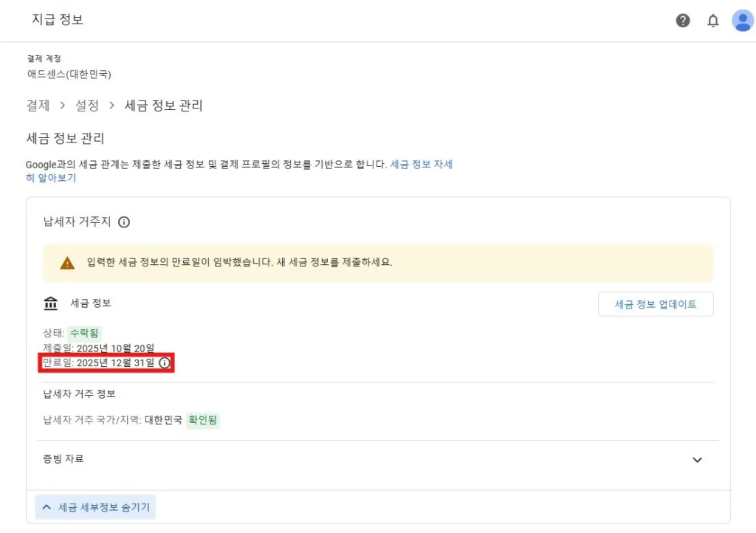Click the bank icon next to 세금 정보
This screenshot has width=756, height=533.
(49, 303)
